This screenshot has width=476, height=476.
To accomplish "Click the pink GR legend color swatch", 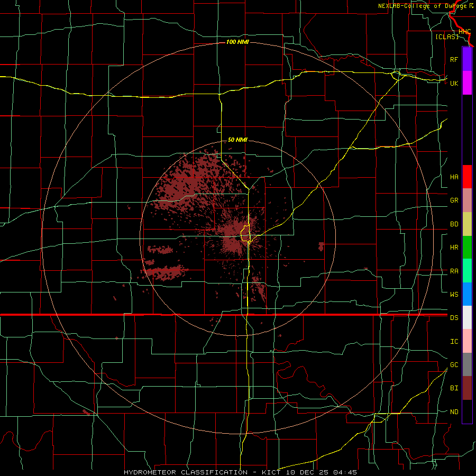I will click(x=467, y=200).
